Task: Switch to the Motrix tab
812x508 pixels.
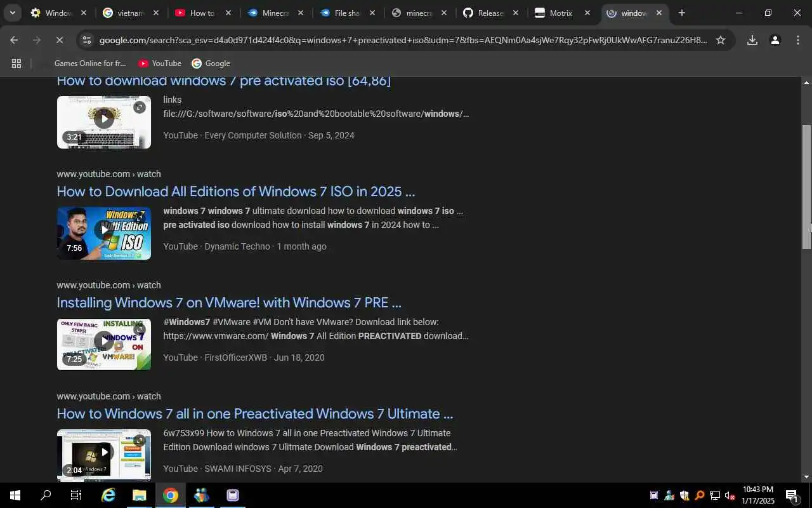Action: click(x=562, y=13)
